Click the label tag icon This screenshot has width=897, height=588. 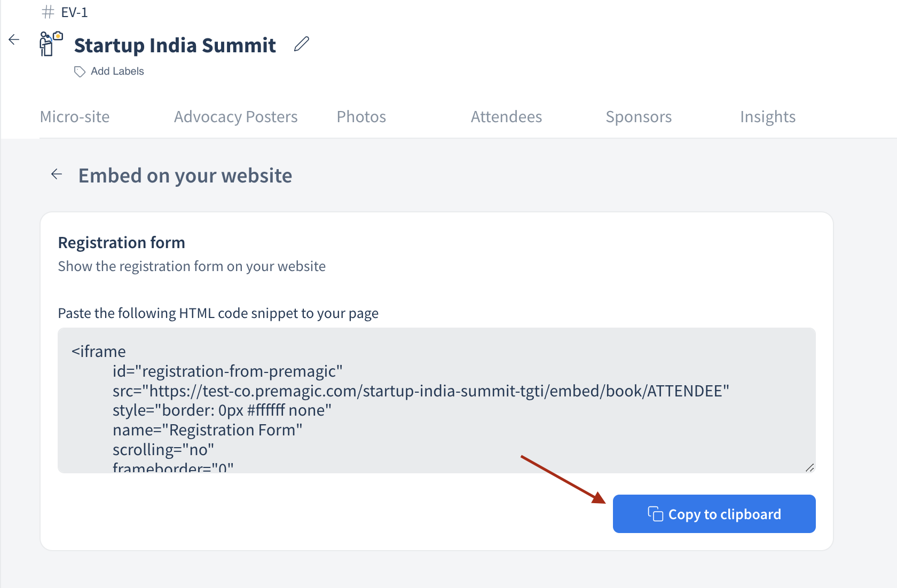pos(80,71)
